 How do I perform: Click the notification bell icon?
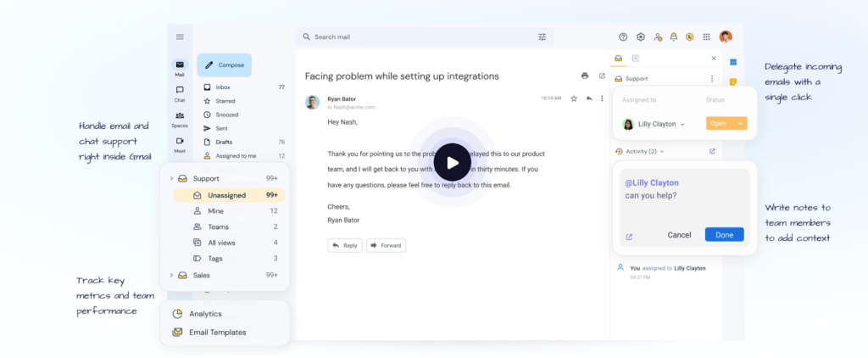click(x=674, y=37)
